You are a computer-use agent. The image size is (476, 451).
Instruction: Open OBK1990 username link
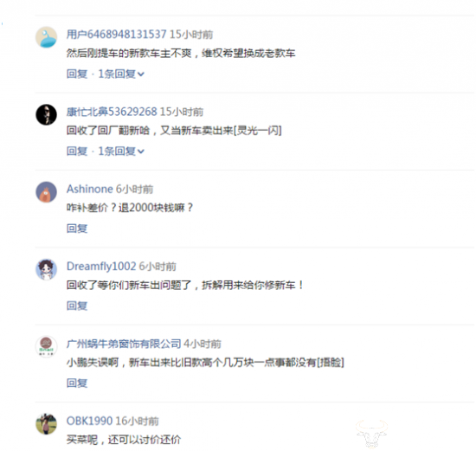(x=89, y=421)
